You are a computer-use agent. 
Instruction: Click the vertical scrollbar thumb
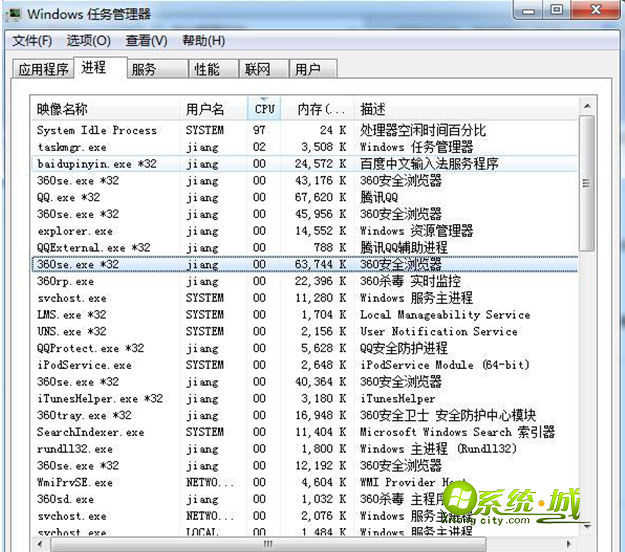pos(587,183)
